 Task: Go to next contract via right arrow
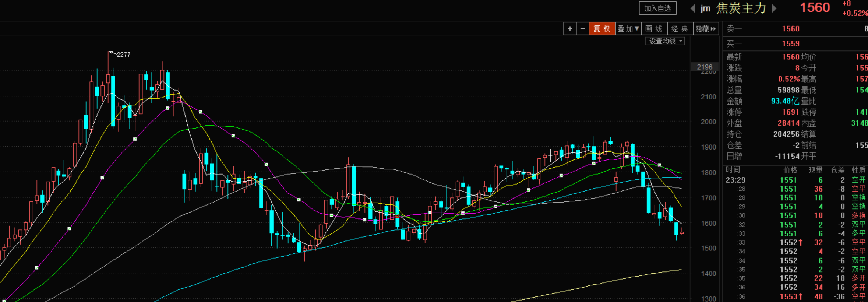coord(774,8)
